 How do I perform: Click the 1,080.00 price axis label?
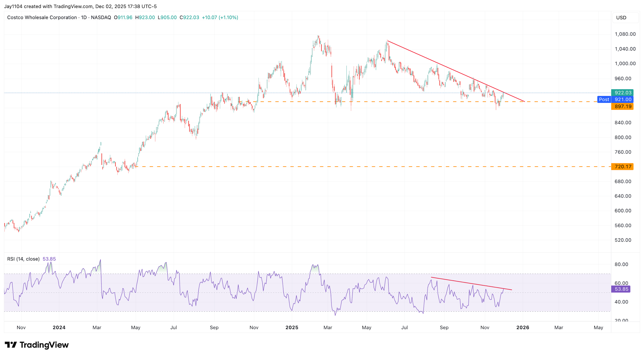pyautogui.click(x=625, y=34)
